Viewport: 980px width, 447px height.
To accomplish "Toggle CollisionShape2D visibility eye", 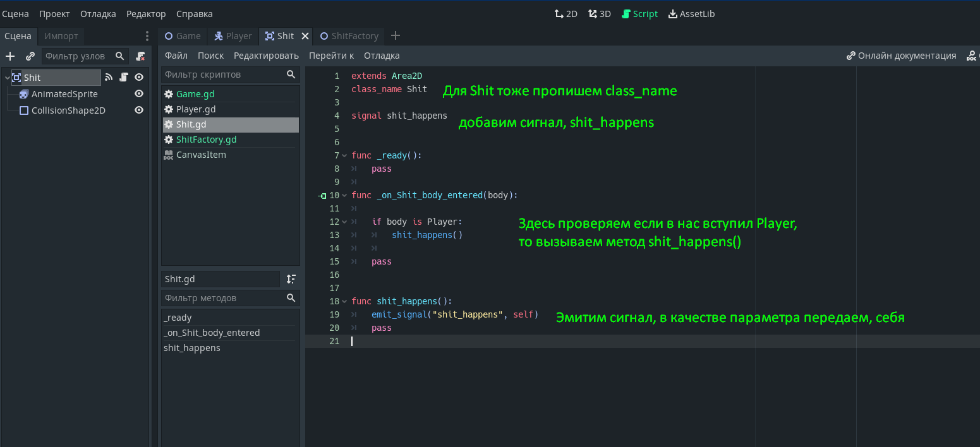I will pos(139,110).
